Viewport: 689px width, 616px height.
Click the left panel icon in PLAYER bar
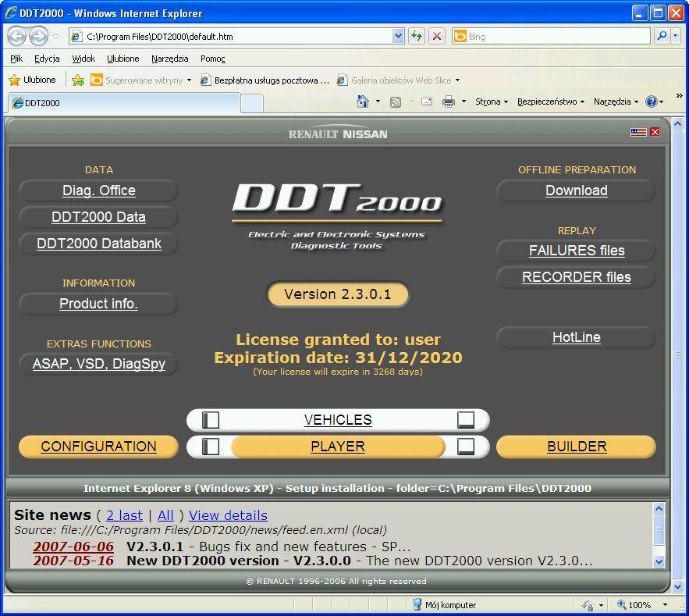tap(211, 447)
